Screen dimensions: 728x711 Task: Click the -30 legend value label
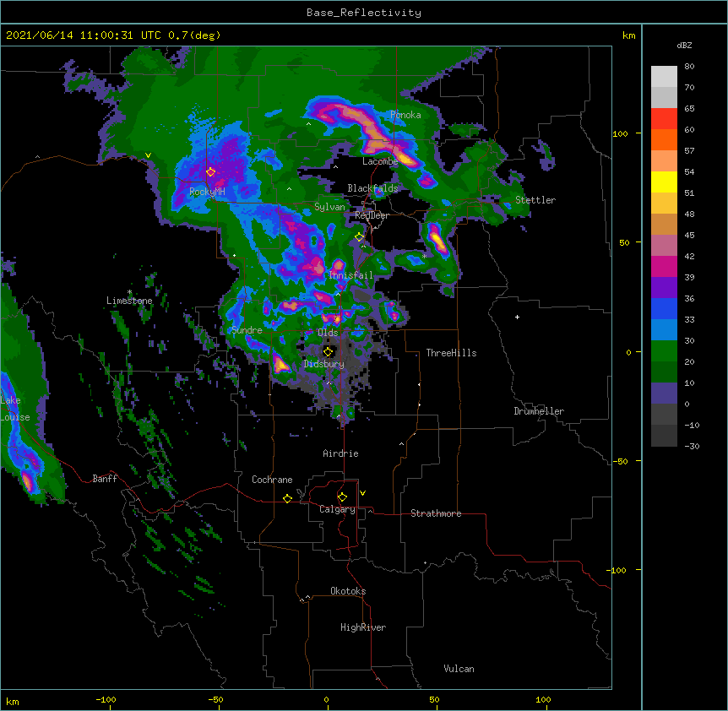tap(692, 447)
